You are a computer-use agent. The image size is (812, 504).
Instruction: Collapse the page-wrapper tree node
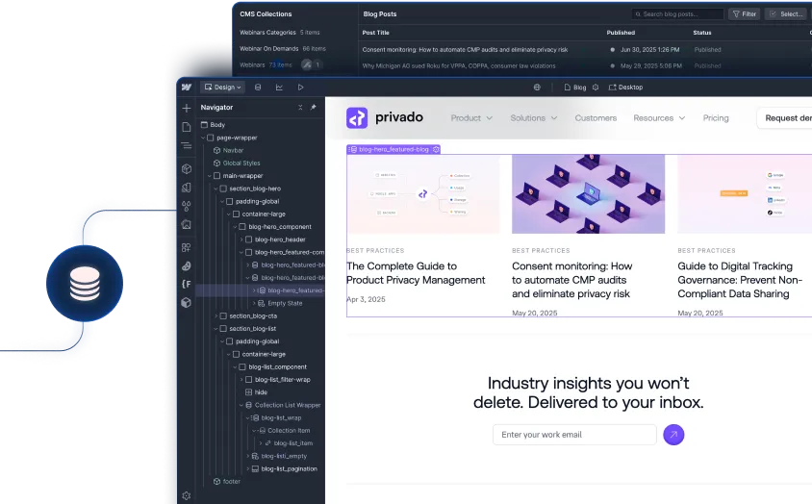204,138
